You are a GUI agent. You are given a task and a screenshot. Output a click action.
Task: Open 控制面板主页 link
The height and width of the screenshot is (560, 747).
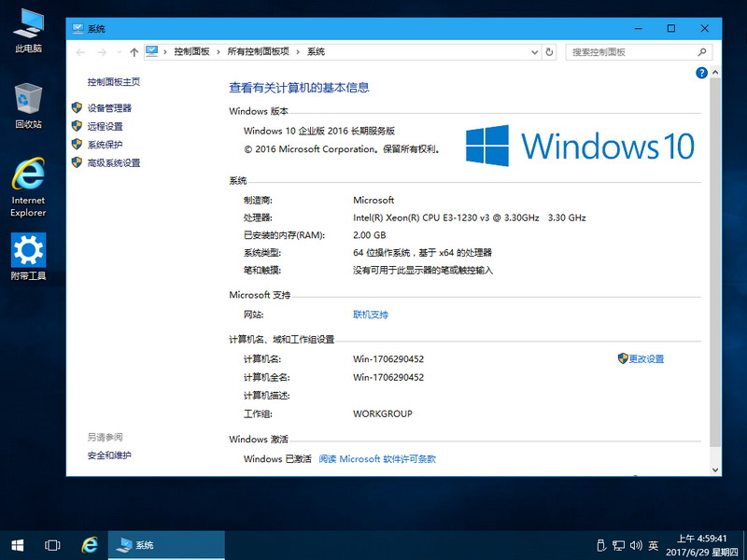113,82
